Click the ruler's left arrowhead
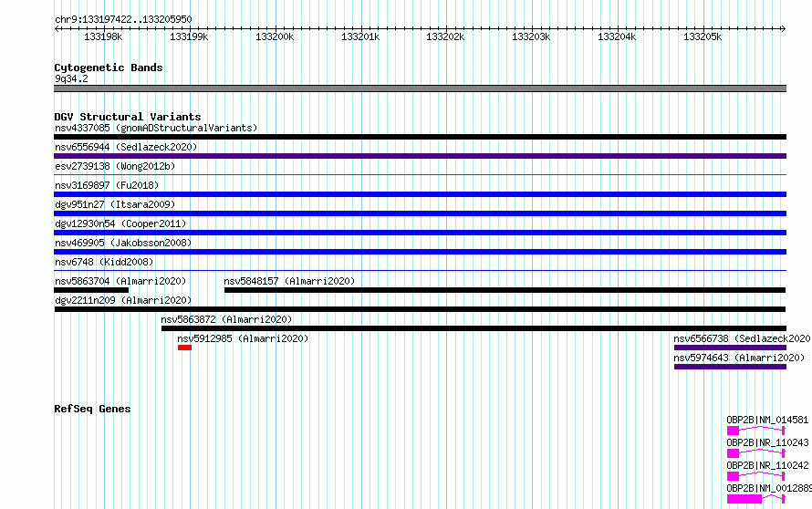This screenshot has height=509, width=812. click(x=57, y=28)
